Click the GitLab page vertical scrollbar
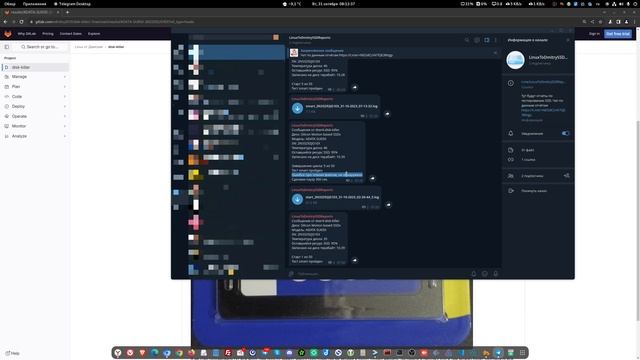 [x=638, y=220]
